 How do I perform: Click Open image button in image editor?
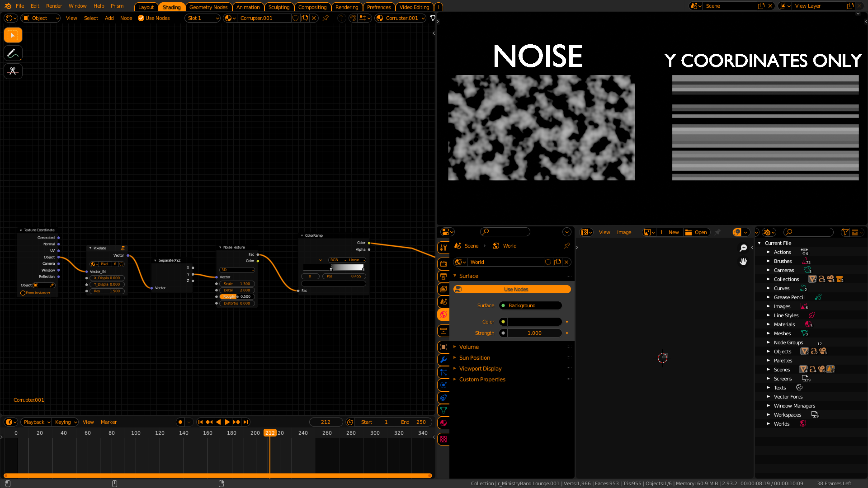[x=697, y=232]
